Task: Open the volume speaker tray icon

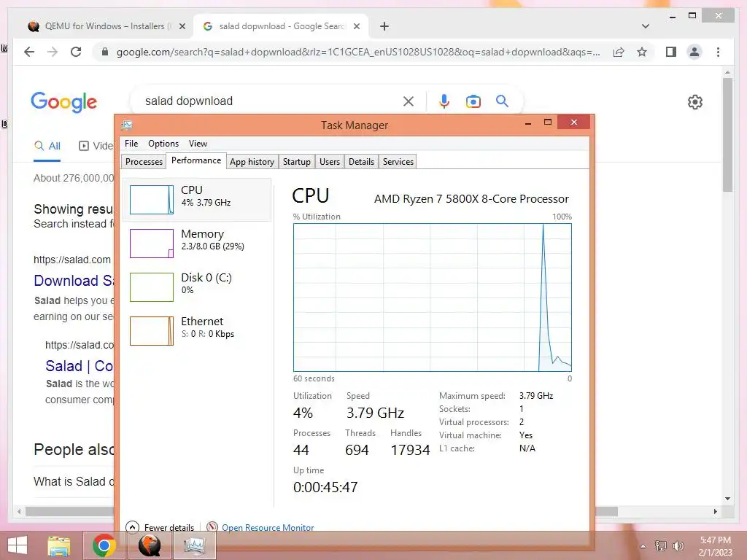Action: pos(678,545)
